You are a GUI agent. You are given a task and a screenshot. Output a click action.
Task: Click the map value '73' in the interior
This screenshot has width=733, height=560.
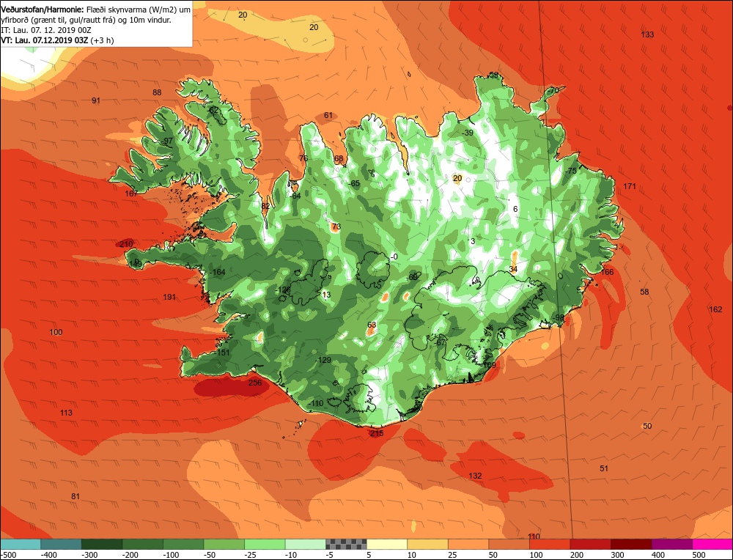pyautogui.click(x=336, y=226)
